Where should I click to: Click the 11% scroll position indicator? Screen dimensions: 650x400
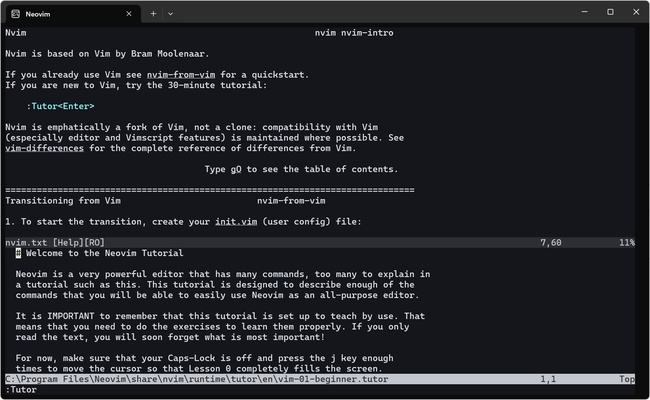627,242
